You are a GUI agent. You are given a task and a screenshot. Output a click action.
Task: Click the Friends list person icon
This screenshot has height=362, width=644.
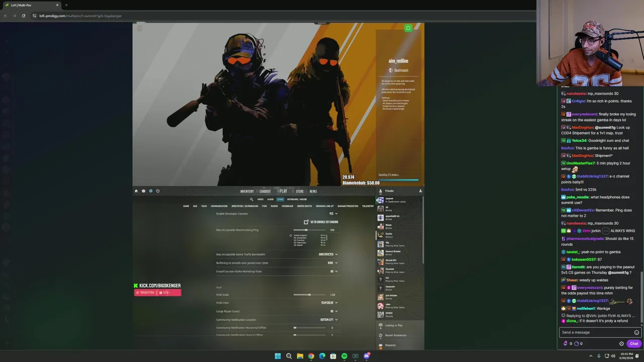[x=380, y=191]
